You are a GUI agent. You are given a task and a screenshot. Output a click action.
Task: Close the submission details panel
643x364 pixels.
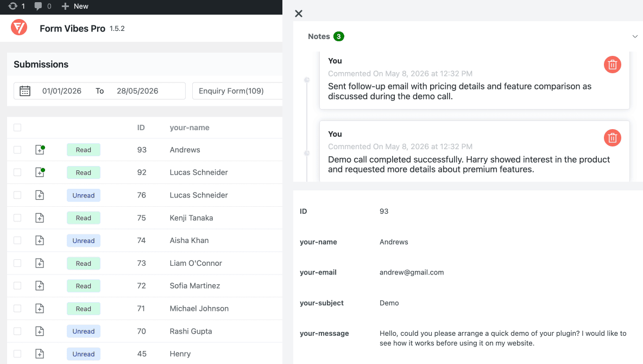coord(299,14)
